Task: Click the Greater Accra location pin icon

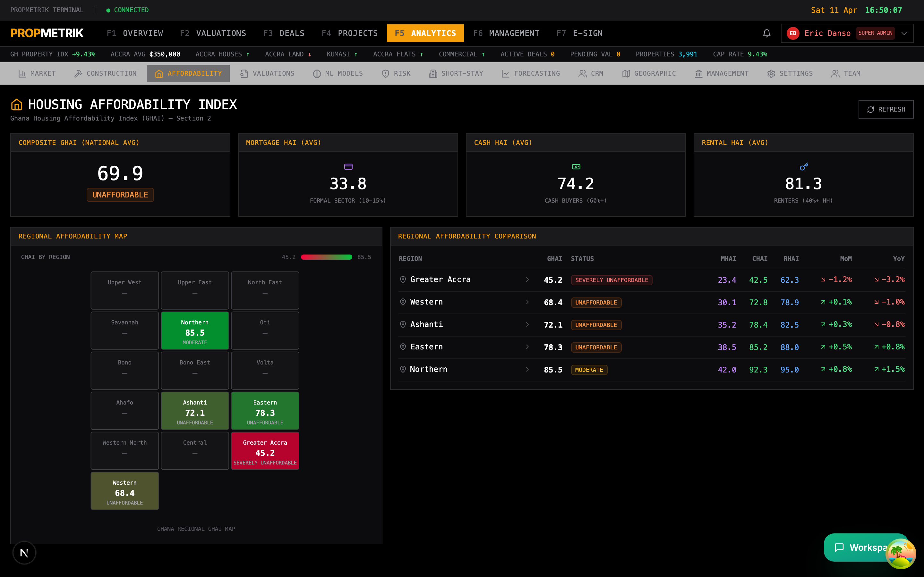Action: point(402,279)
